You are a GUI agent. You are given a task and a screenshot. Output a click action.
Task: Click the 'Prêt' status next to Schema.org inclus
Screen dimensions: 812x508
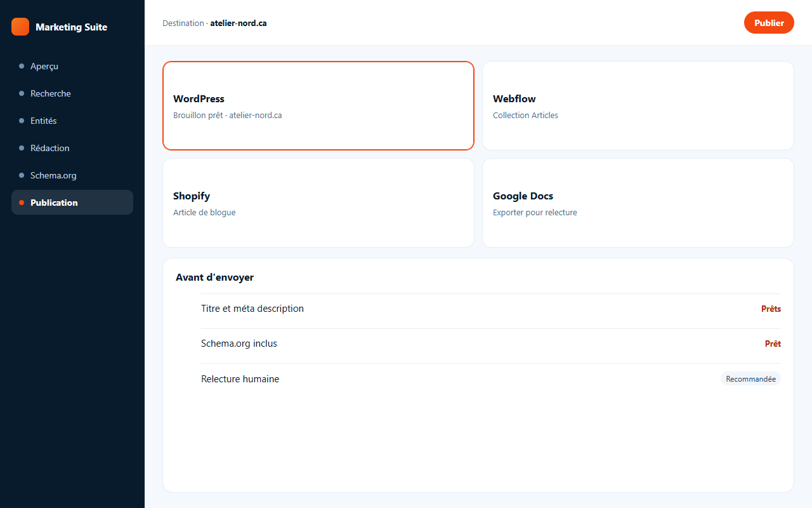tap(773, 344)
